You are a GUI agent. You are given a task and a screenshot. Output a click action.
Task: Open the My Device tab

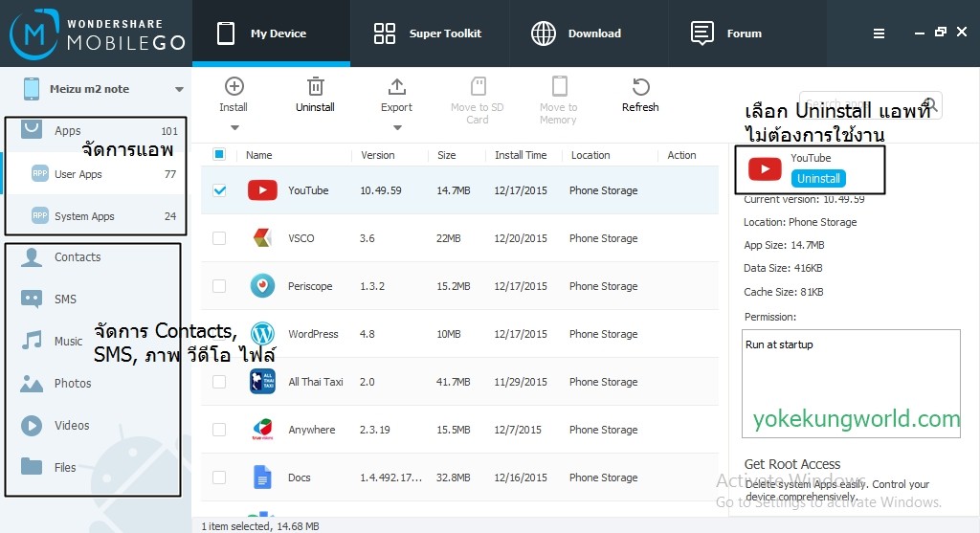tap(271, 33)
